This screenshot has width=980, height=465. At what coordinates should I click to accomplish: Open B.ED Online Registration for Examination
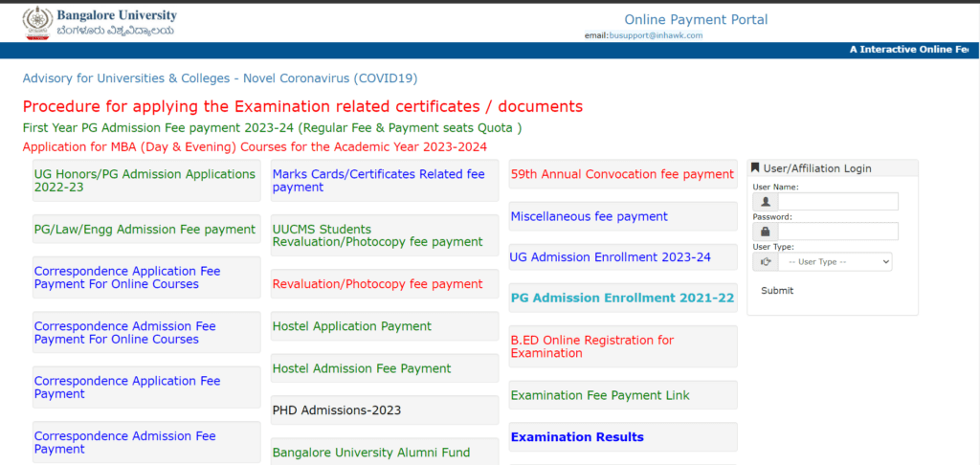592,347
